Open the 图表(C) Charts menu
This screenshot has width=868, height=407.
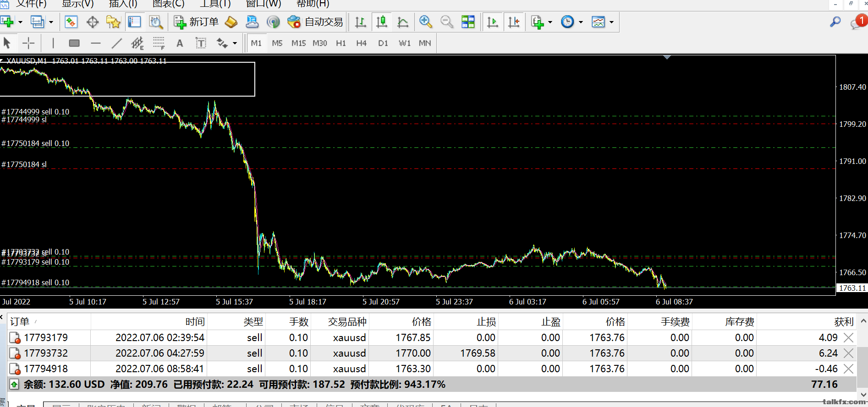click(x=169, y=4)
